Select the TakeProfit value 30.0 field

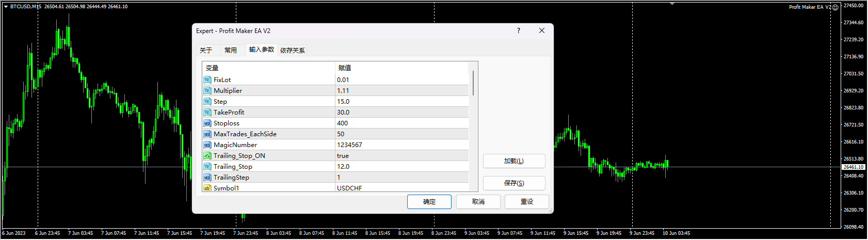point(401,113)
